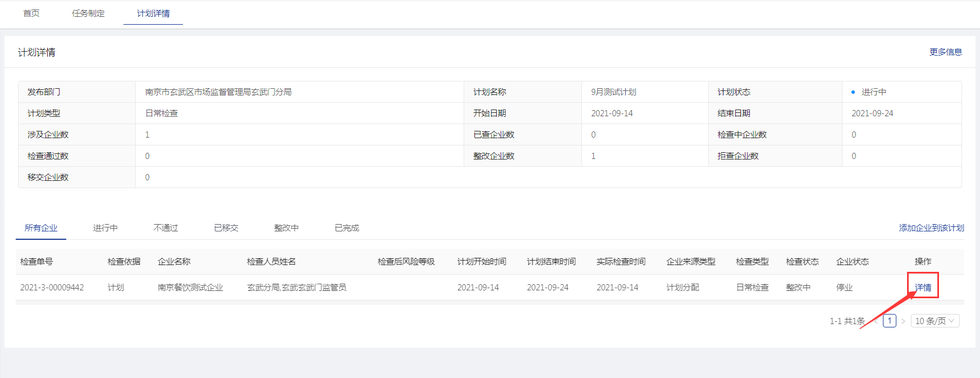
Task: Switch to the 首页 tab
Action: [31, 13]
